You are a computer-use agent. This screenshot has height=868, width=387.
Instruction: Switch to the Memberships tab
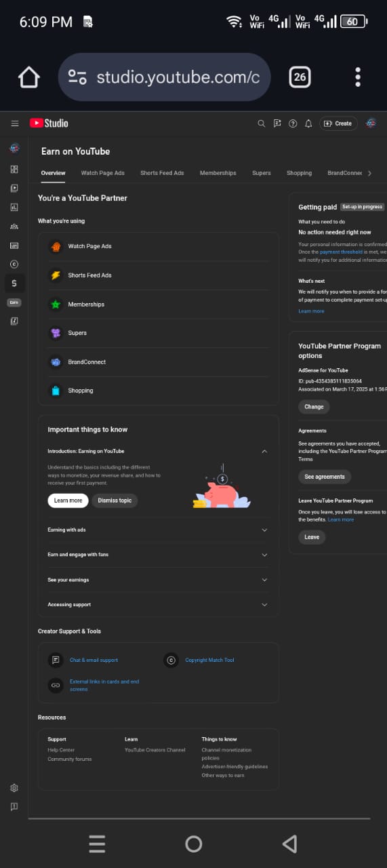(x=218, y=173)
